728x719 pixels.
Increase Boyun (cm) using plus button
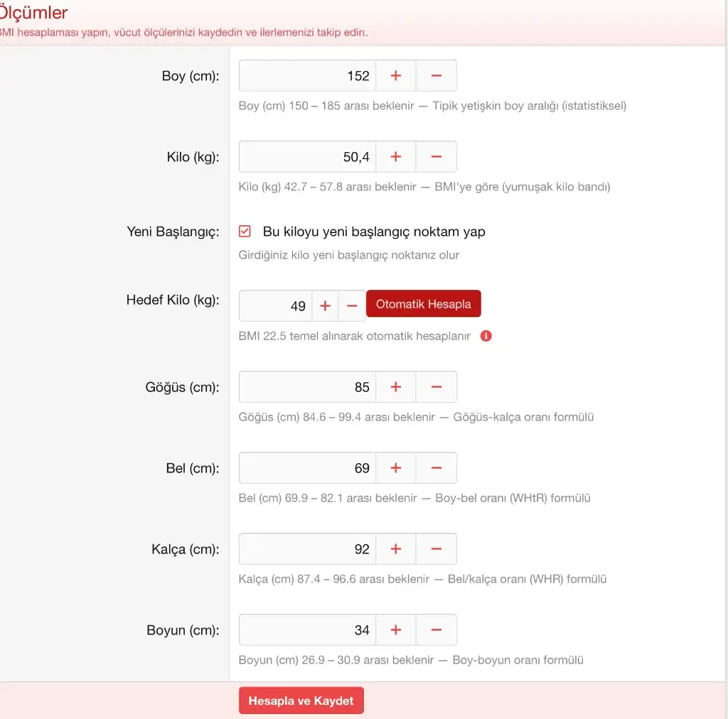point(395,630)
